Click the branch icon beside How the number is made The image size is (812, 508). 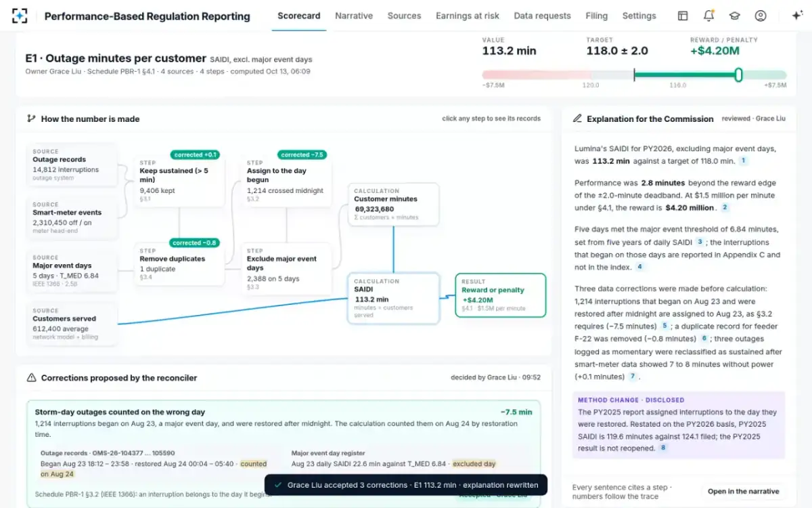point(30,119)
